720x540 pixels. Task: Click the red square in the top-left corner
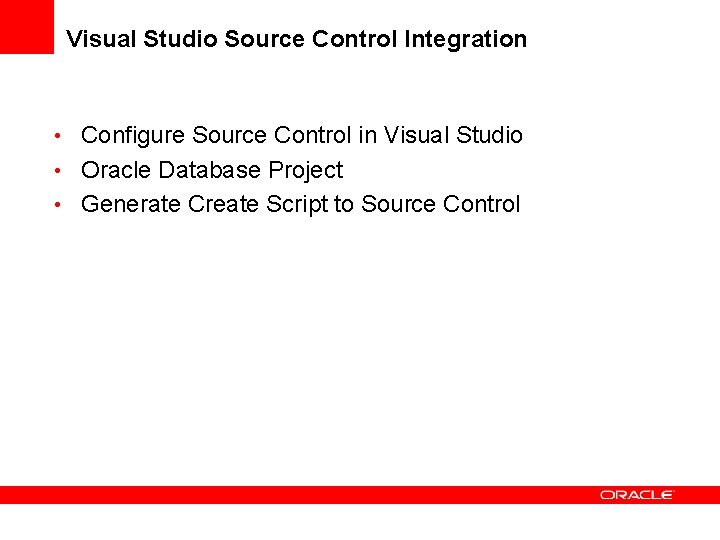point(26,26)
